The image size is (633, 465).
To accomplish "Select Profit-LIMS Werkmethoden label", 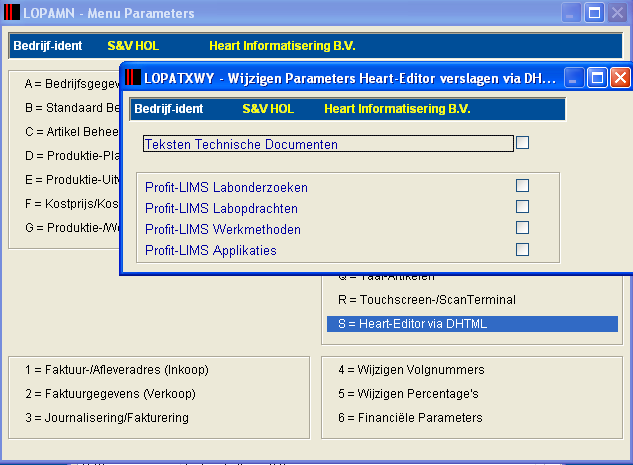I will point(223,229).
